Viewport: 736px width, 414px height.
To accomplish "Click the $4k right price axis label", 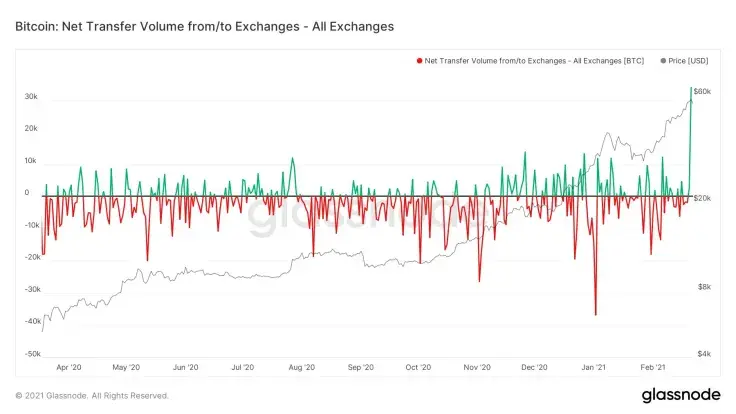I will pyautogui.click(x=703, y=354).
